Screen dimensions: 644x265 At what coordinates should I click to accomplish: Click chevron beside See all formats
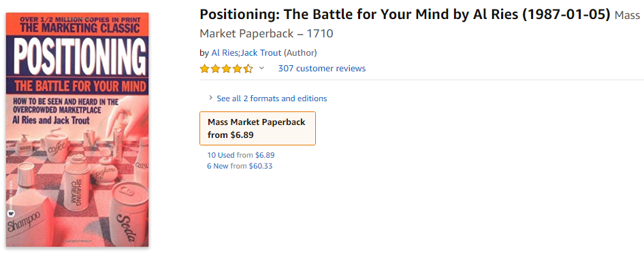pyautogui.click(x=211, y=98)
